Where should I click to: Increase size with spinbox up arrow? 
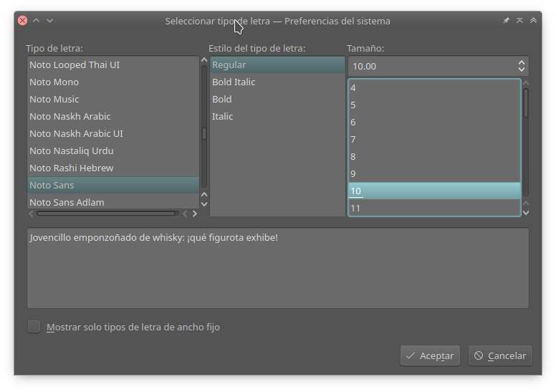tap(522, 63)
